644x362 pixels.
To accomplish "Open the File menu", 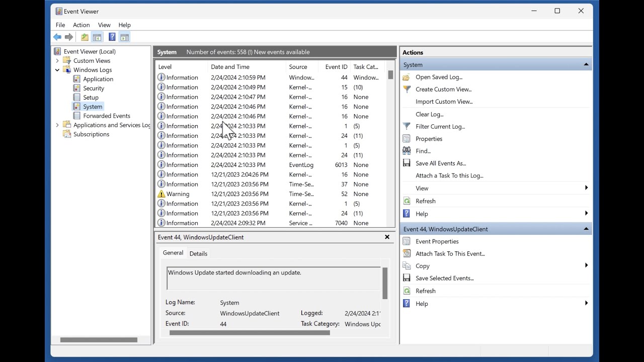I will (x=60, y=25).
